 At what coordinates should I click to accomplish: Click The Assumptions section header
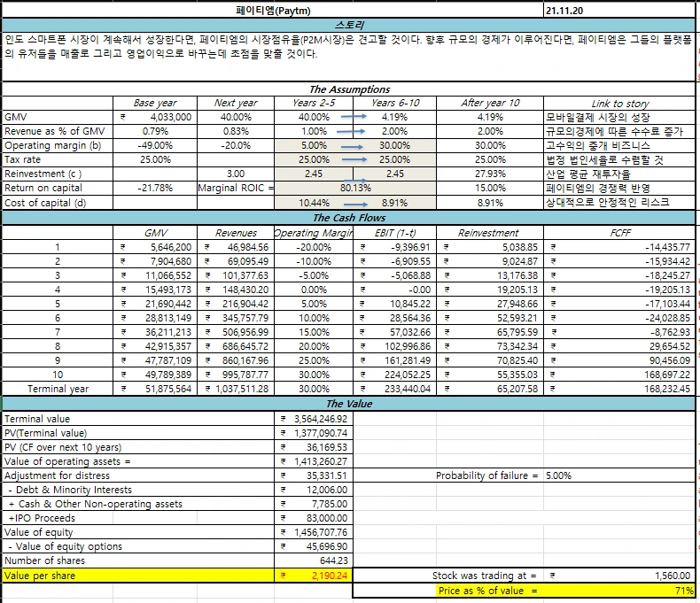[348, 89]
